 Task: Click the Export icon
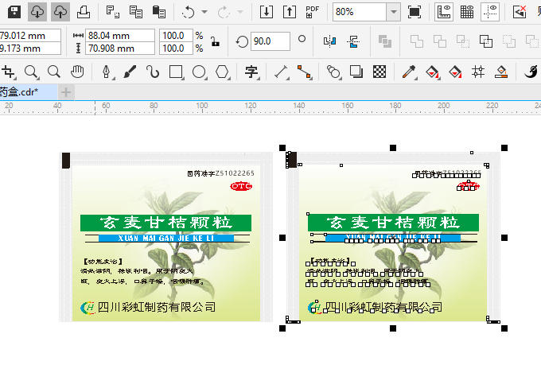tap(290, 12)
